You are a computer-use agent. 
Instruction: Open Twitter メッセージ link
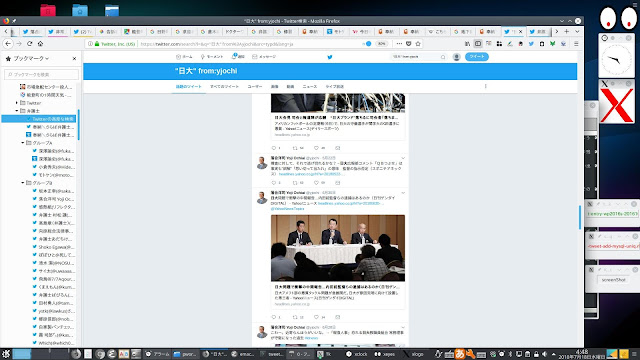[x=264, y=57]
